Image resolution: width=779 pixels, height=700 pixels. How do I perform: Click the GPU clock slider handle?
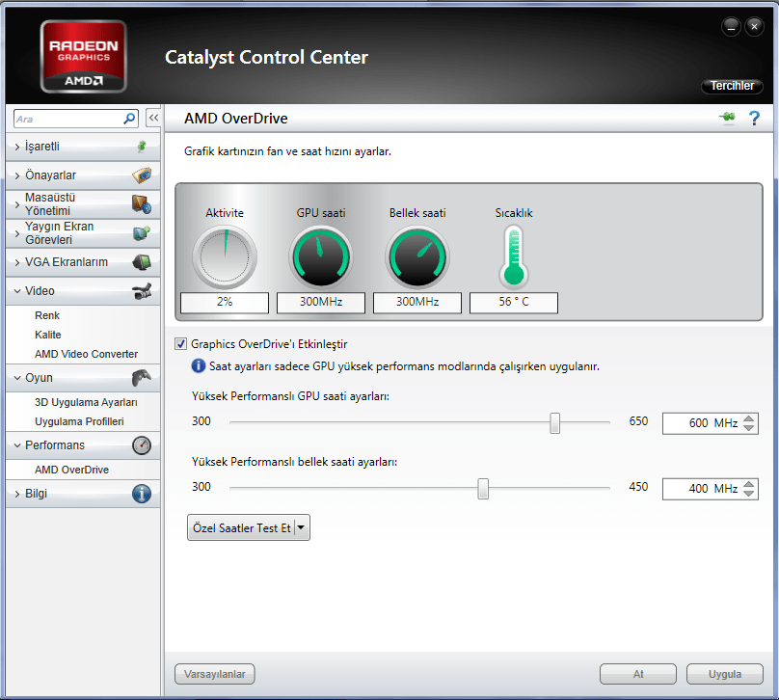pos(554,422)
